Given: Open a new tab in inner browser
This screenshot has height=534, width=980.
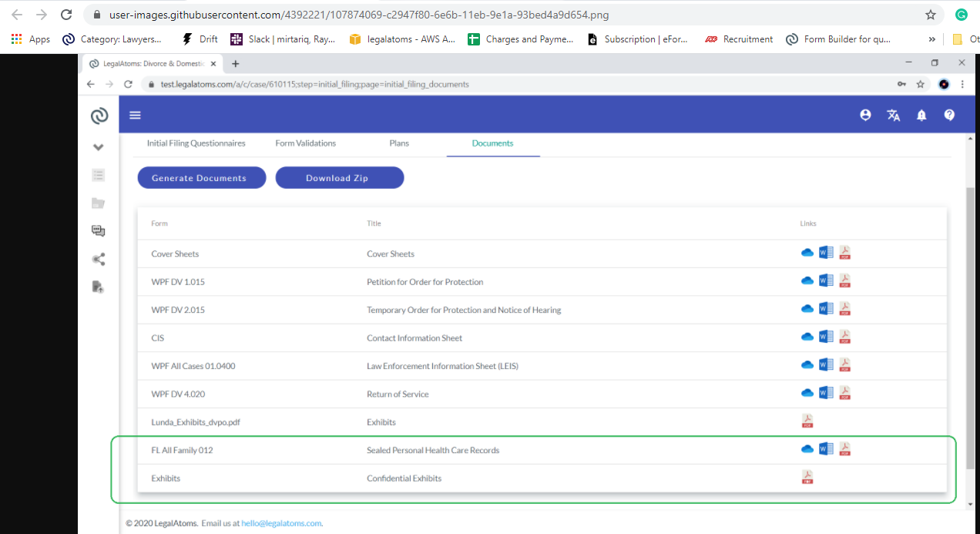Looking at the screenshot, I should 236,63.
